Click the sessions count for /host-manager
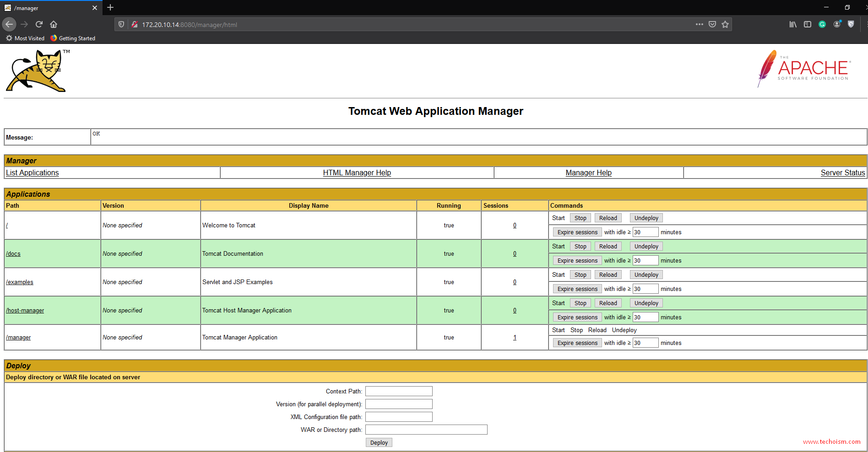Screen dimensions: 868x452 pyautogui.click(x=515, y=310)
